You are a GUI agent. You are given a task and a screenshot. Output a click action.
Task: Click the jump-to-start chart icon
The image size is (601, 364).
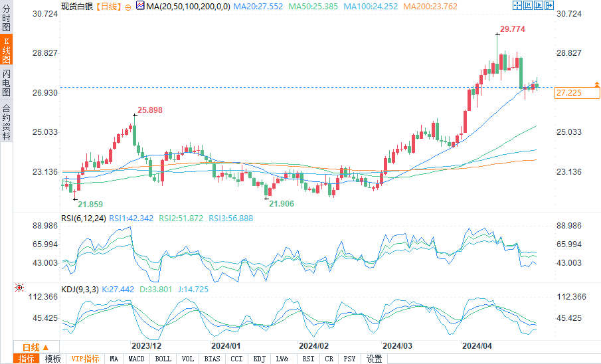click(x=528, y=5)
